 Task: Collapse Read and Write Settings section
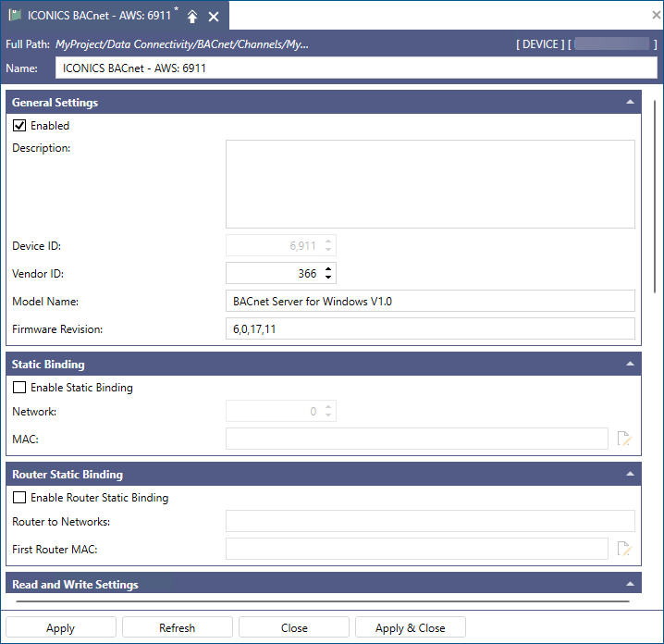(630, 584)
